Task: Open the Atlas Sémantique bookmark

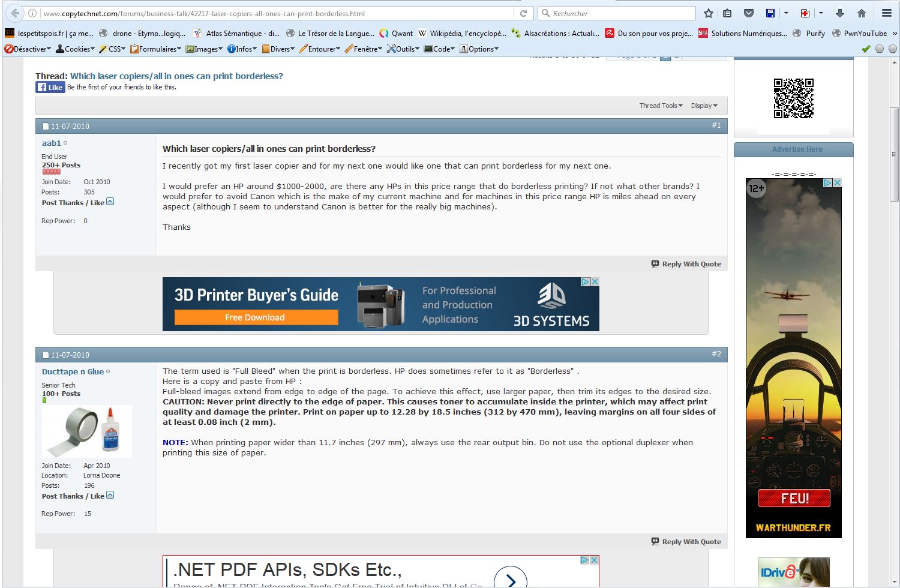Action: tap(236, 34)
